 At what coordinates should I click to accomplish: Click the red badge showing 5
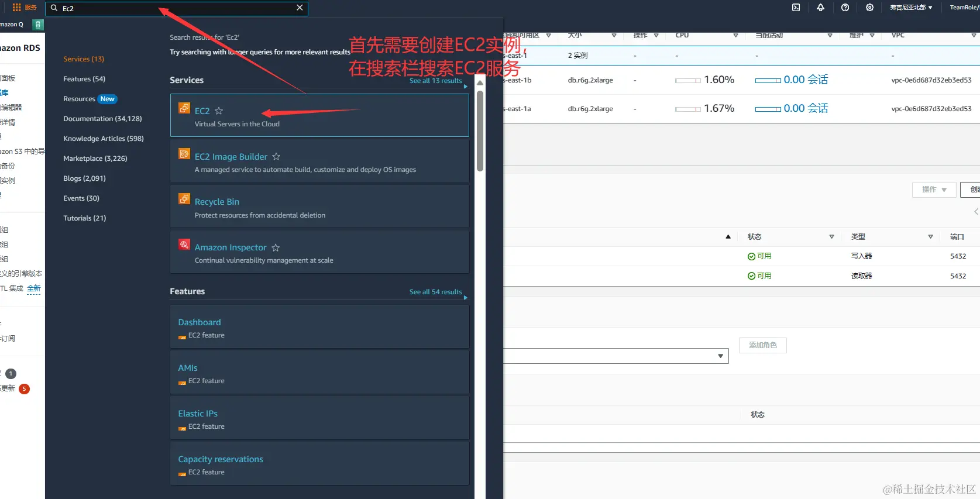24,388
